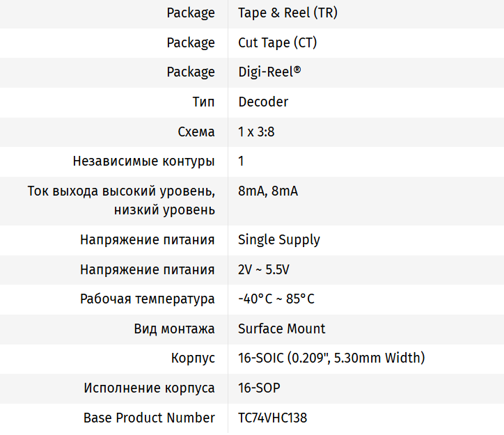The height and width of the screenshot is (435, 504).
Task: Click the "Base Product Number" label
Action: point(149,418)
